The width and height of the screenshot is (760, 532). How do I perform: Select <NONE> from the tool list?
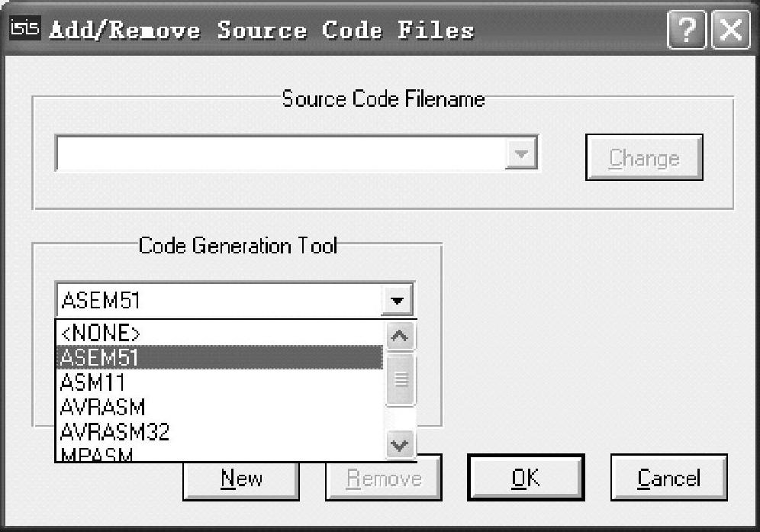click(x=221, y=333)
